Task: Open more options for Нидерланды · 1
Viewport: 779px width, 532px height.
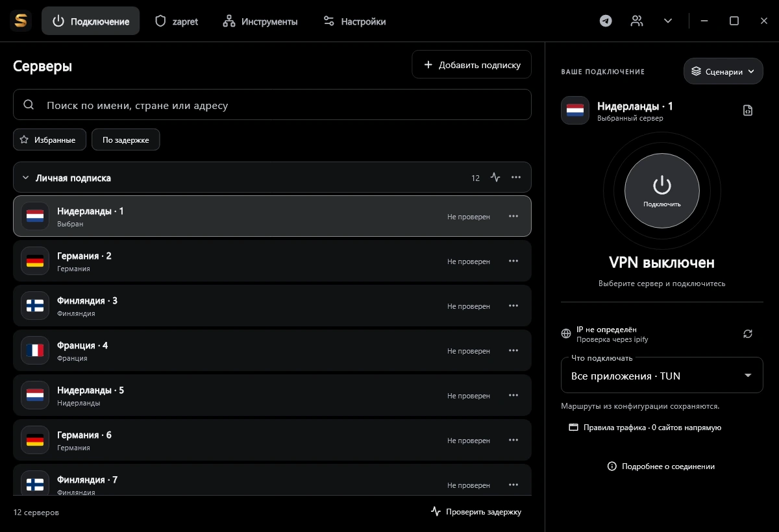Action: pos(513,216)
